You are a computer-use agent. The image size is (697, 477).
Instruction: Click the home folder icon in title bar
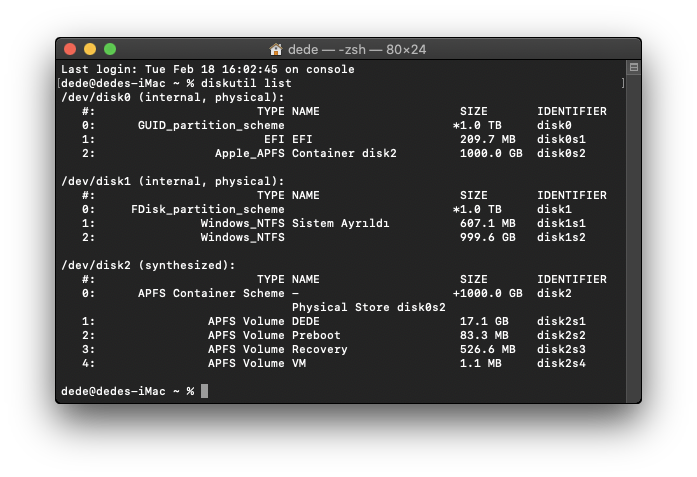(x=276, y=49)
